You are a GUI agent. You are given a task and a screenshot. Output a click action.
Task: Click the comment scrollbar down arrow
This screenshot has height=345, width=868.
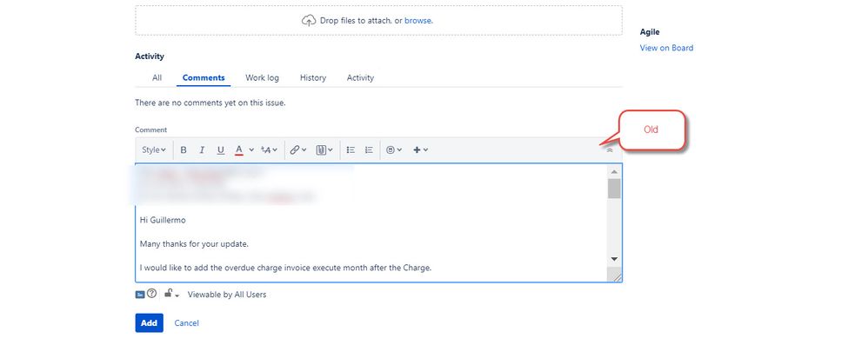click(614, 259)
